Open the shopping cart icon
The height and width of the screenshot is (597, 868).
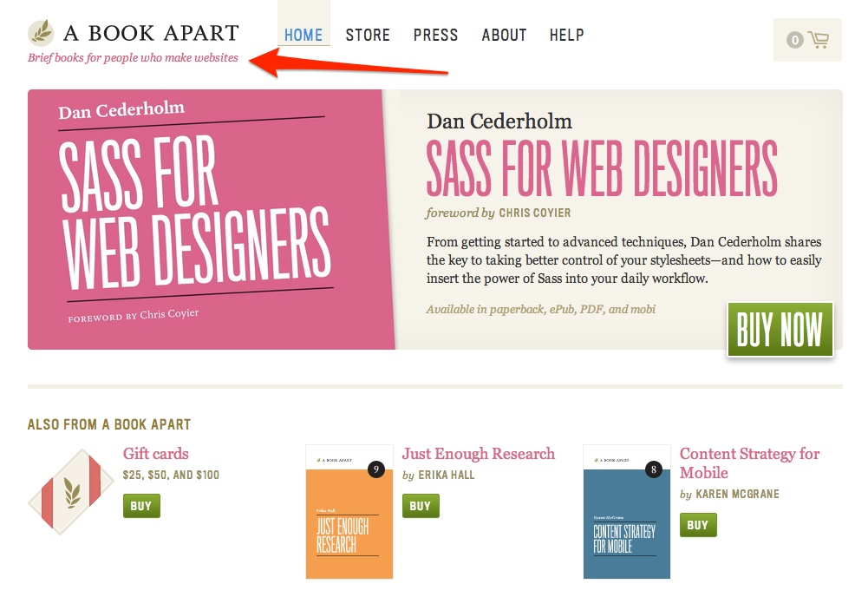point(819,40)
